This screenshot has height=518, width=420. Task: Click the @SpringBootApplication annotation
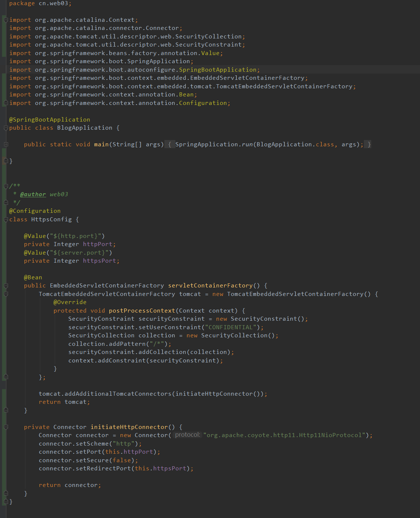[49, 120]
